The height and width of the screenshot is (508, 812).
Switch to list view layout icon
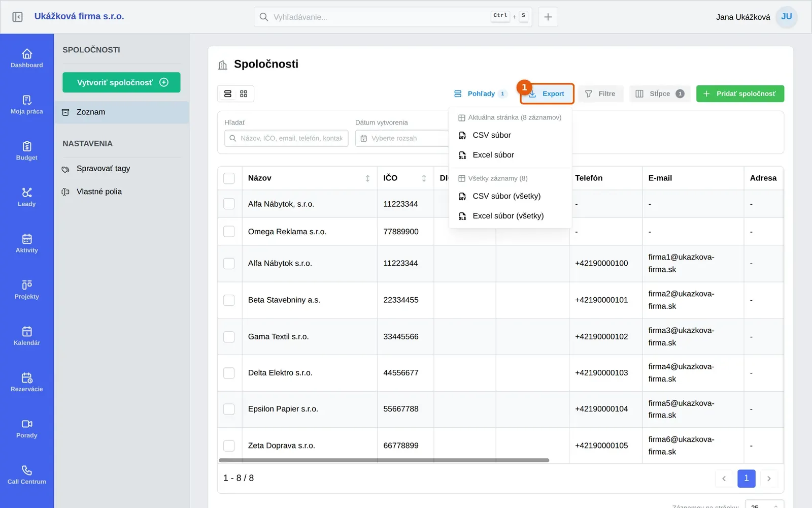point(228,94)
